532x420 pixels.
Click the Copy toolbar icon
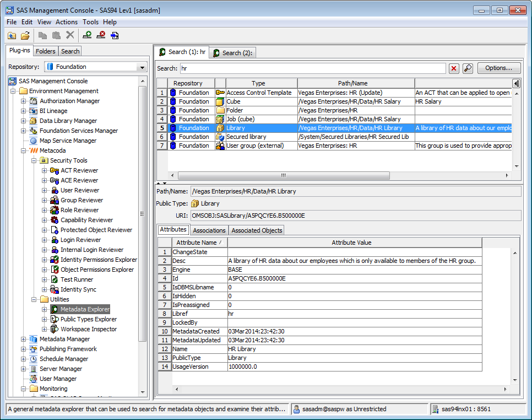(x=43, y=35)
